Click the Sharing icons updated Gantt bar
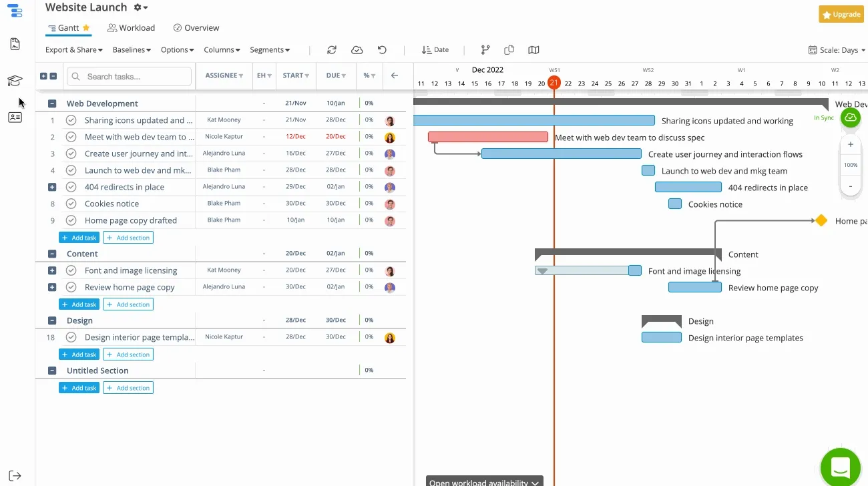 pyautogui.click(x=534, y=120)
